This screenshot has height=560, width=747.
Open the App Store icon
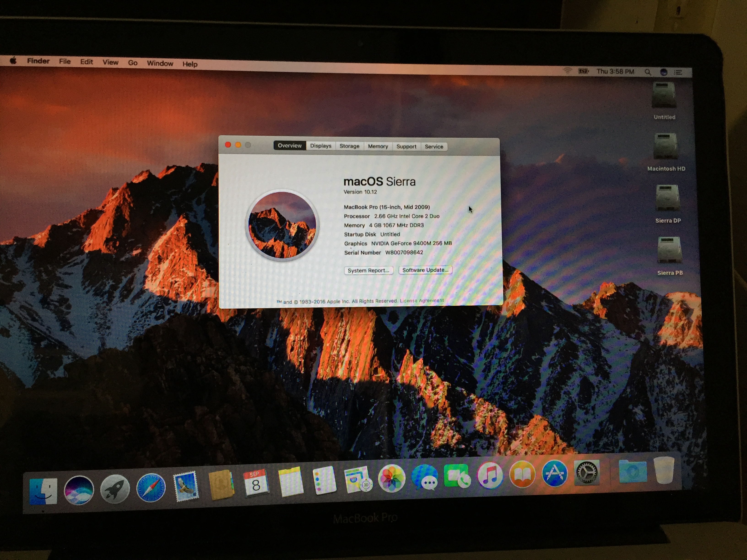(x=555, y=473)
